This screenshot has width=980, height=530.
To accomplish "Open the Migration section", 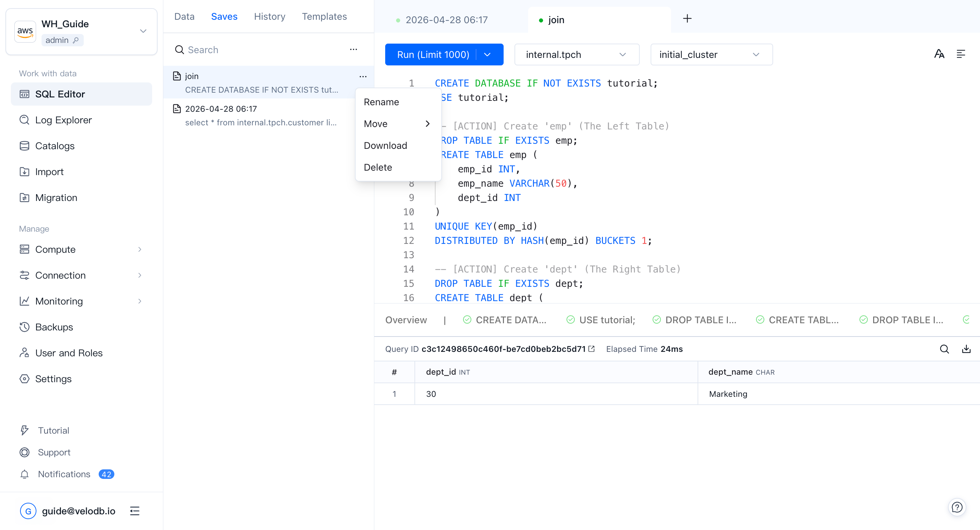I will pyautogui.click(x=56, y=198).
